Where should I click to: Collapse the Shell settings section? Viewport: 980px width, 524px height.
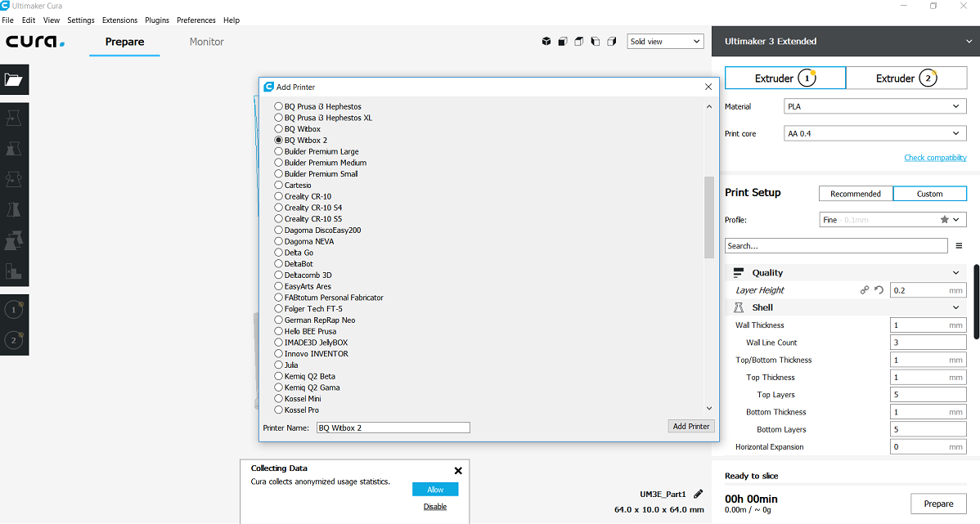[x=955, y=307]
